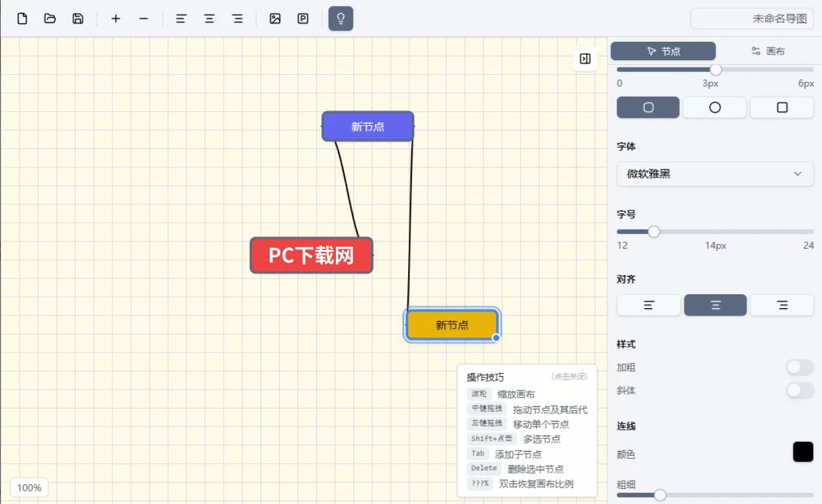Image resolution: width=822 pixels, height=504 pixels.
Task: Click the blue resize handle on yellow node
Action: 496,338
